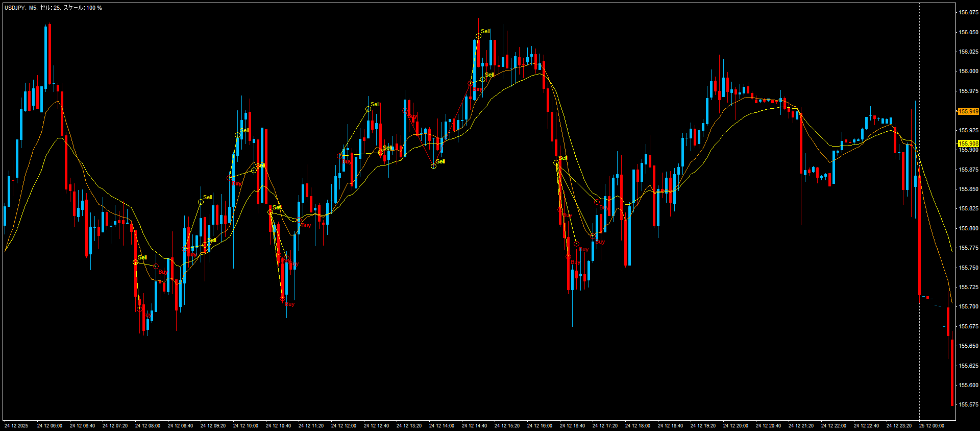Click the 156.000 price scale label
The image size is (980, 431).
(x=968, y=71)
